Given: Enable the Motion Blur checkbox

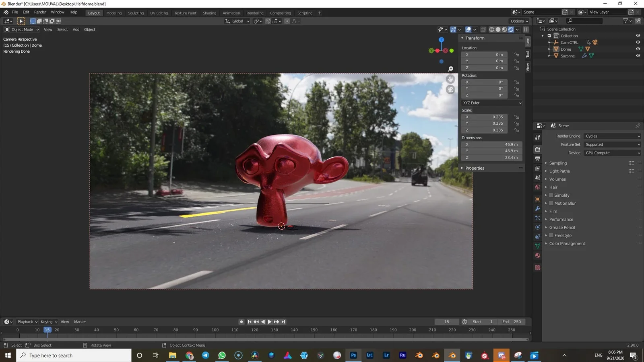Looking at the screenshot, I should (x=551, y=203).
